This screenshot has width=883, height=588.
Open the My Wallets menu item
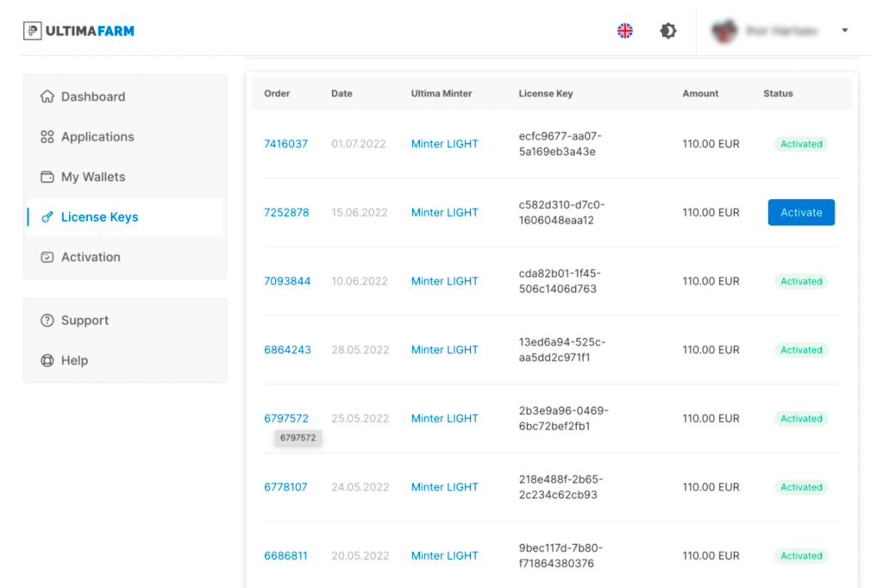click(125, 177)
